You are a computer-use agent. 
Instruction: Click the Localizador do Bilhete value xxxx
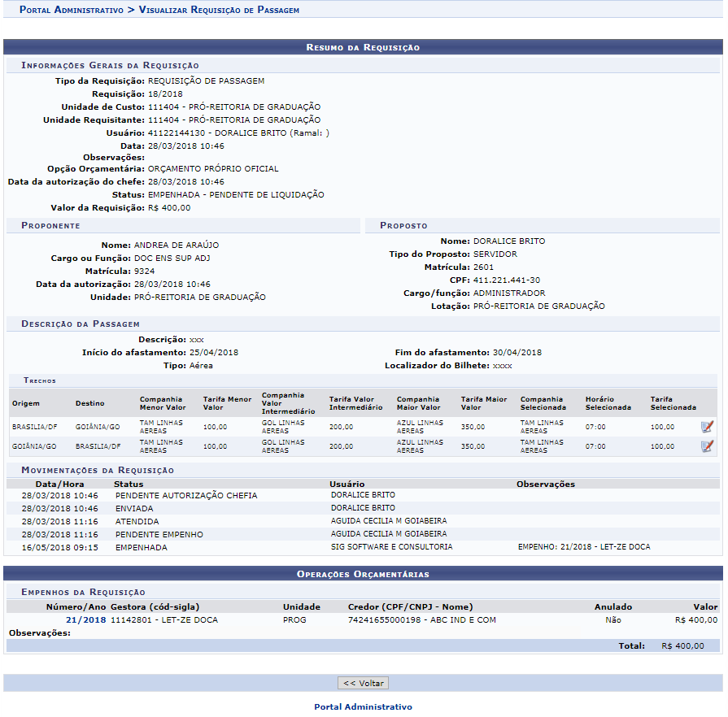(x=502, y=366)
